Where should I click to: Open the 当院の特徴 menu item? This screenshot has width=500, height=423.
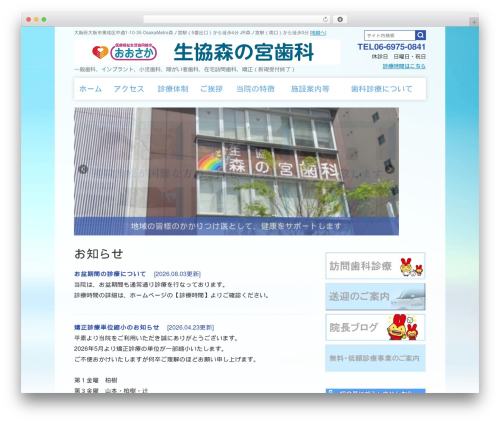point(255,89)
